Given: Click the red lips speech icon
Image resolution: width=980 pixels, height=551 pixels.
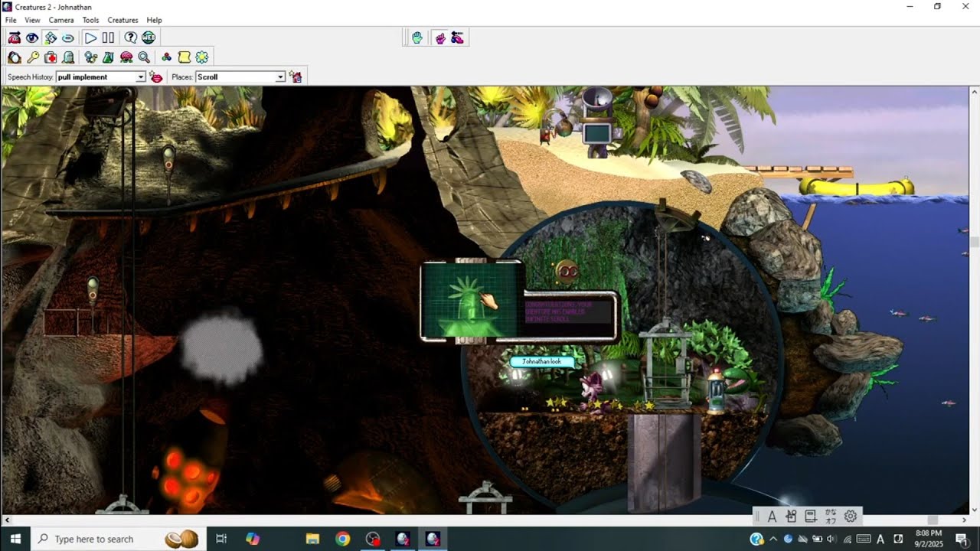Looking at the screenshot, I should tap(156, 77).
